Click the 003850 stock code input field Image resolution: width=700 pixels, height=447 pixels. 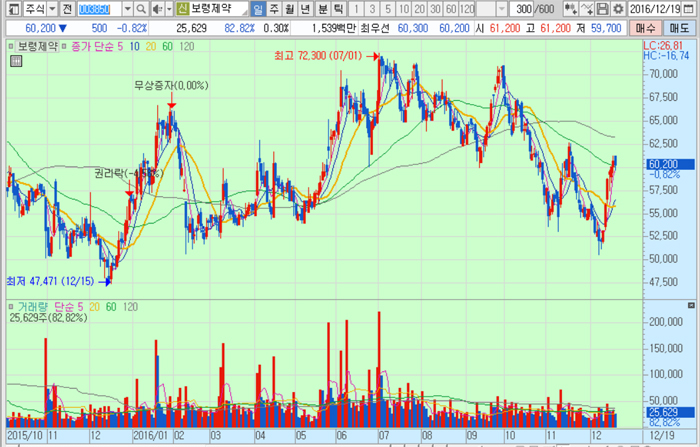[100, 8]
